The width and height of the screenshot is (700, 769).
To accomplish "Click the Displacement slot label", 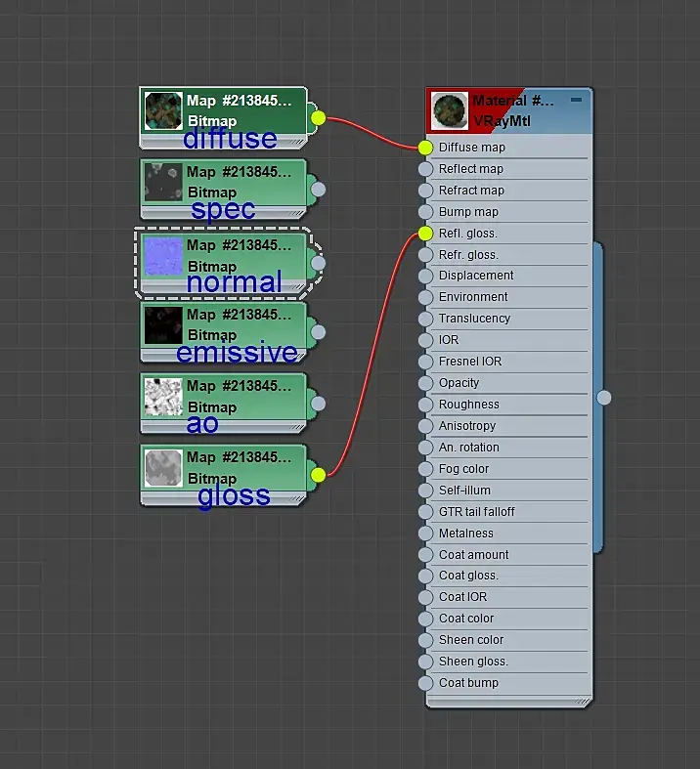I will [476, 276].
